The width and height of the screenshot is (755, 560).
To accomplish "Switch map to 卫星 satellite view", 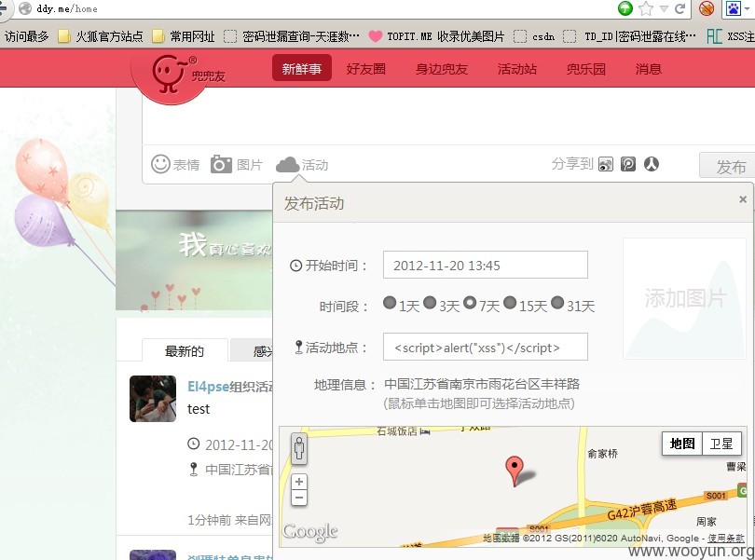I will 721,444.
